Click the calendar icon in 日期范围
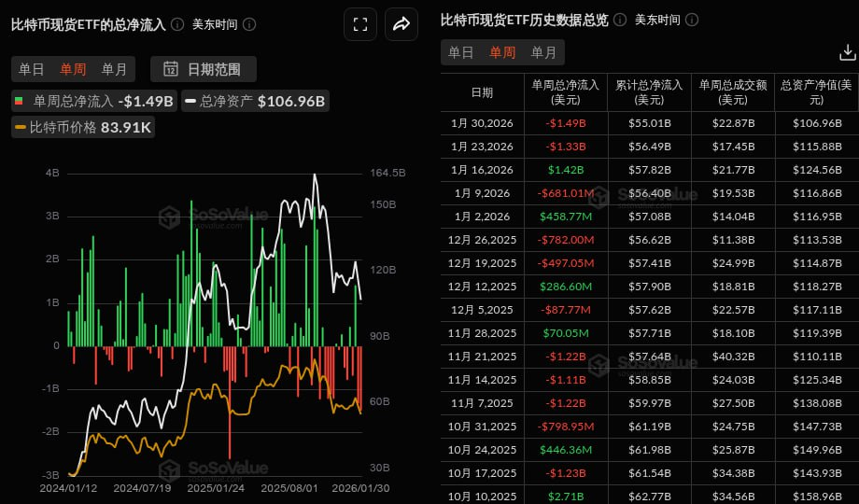Image resolution: width=859 pixels, height=504 pixels. [x=171, y=68]
